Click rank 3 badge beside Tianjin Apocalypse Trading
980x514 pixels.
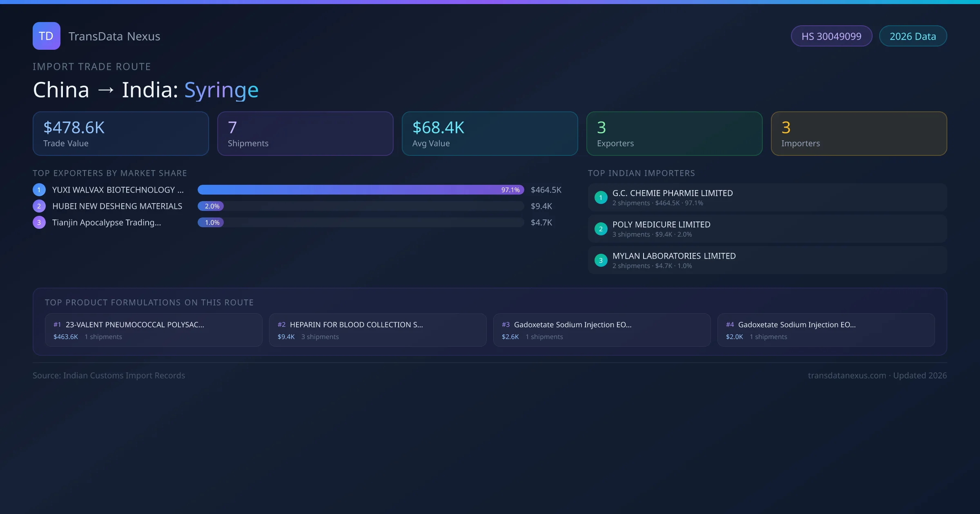39,222
